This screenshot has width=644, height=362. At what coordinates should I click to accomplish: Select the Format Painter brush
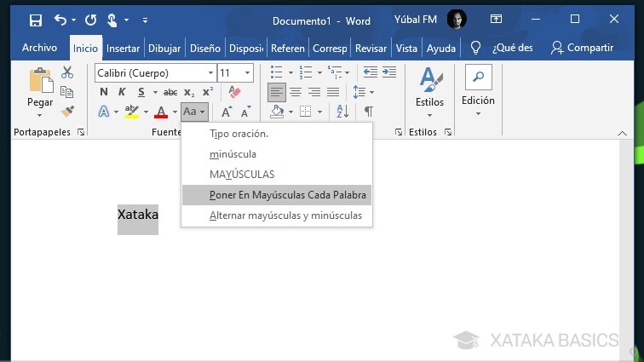tap(67, 111)
